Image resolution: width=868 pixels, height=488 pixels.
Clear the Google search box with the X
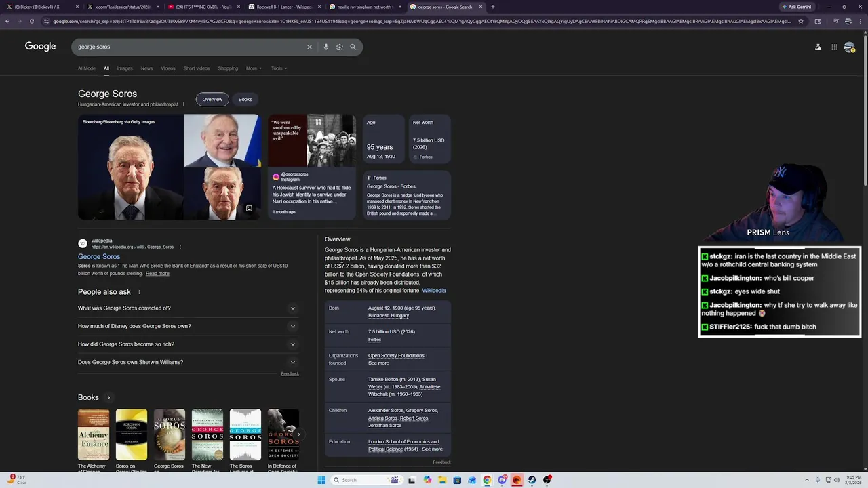(x=309, y=47)
